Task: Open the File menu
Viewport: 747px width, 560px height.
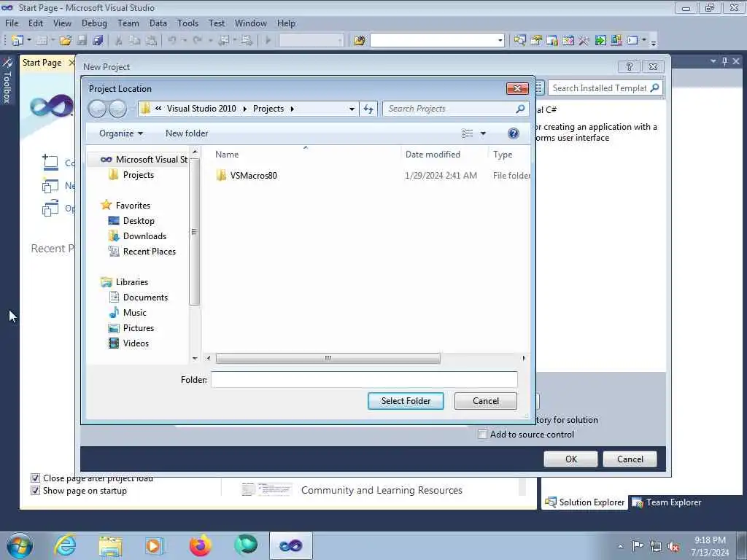Action: pos(12,23)
